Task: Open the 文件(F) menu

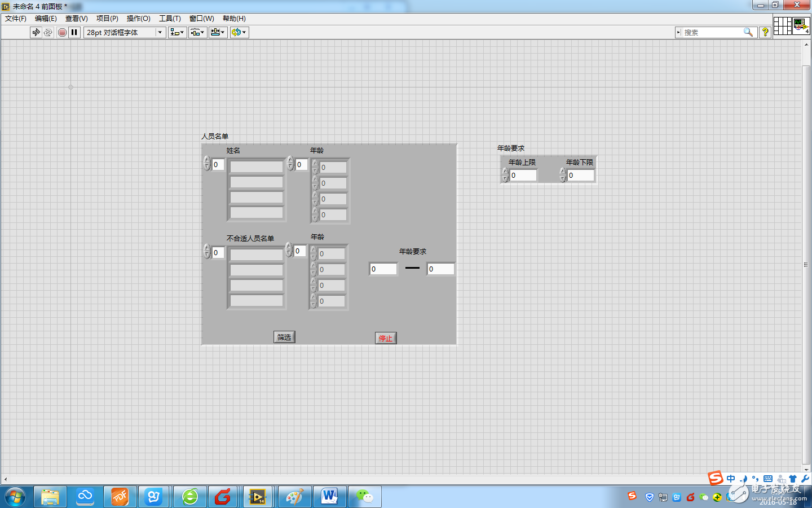Action: click(x=16, y=19)
